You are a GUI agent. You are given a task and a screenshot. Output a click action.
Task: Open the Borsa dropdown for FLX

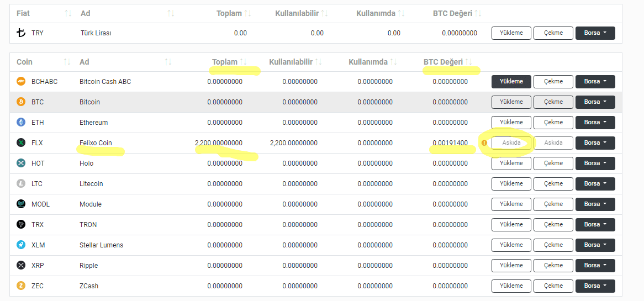(x=595, y=143)
